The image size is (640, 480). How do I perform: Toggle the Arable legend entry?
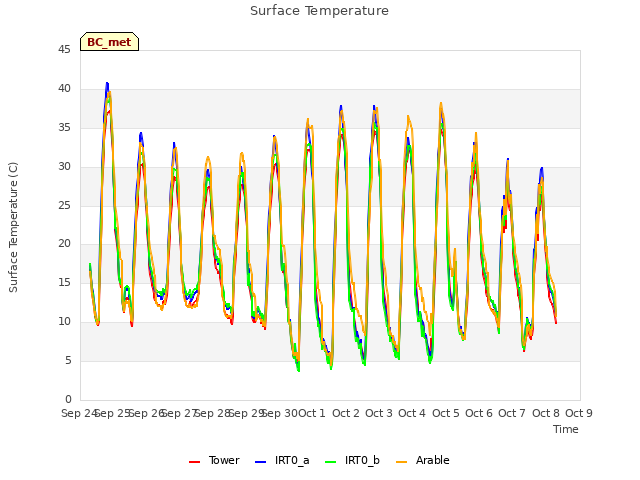point(423,460)
